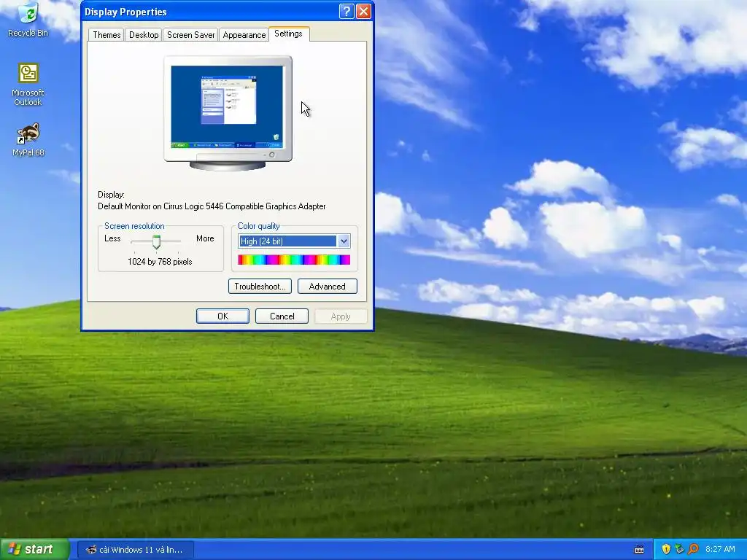Click the question mark help button

pos(347,12)
